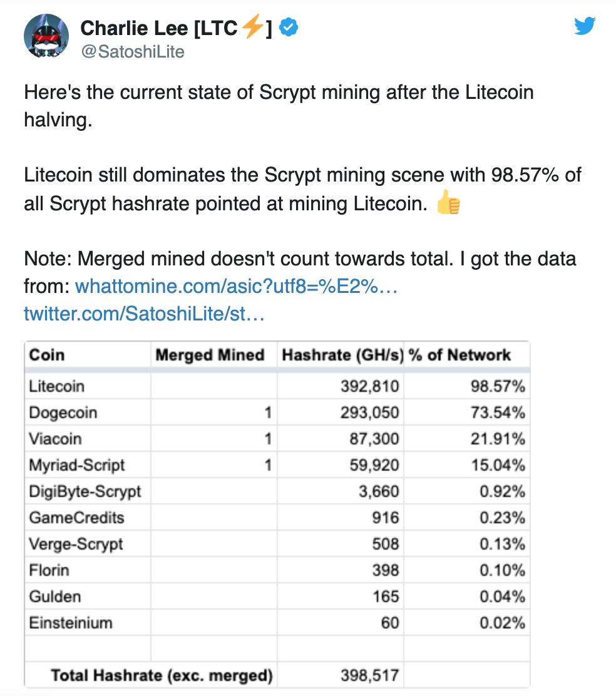Image resolution: width=616 pixels, height=696 pixels.
Task: Click the total hashrate value 398,517
Action: 369,675
